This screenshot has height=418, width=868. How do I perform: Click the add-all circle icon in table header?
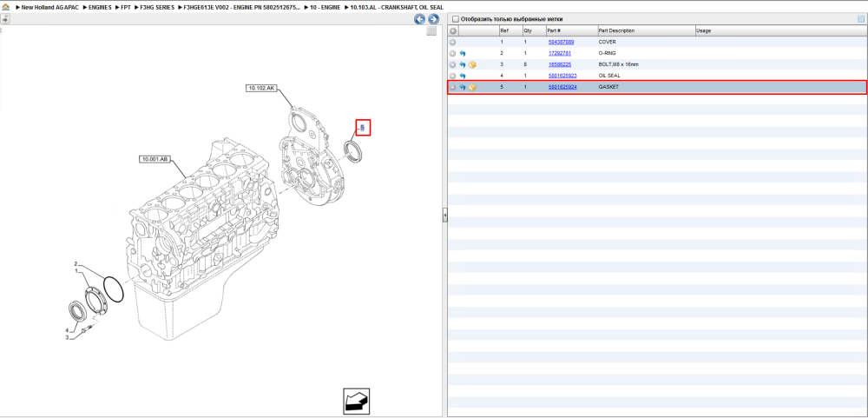pyautogui.click(x=453, y=31)
